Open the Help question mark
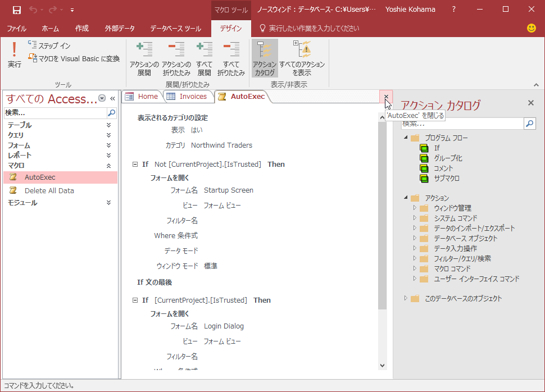The image size is (545, 392). (453, 10)
